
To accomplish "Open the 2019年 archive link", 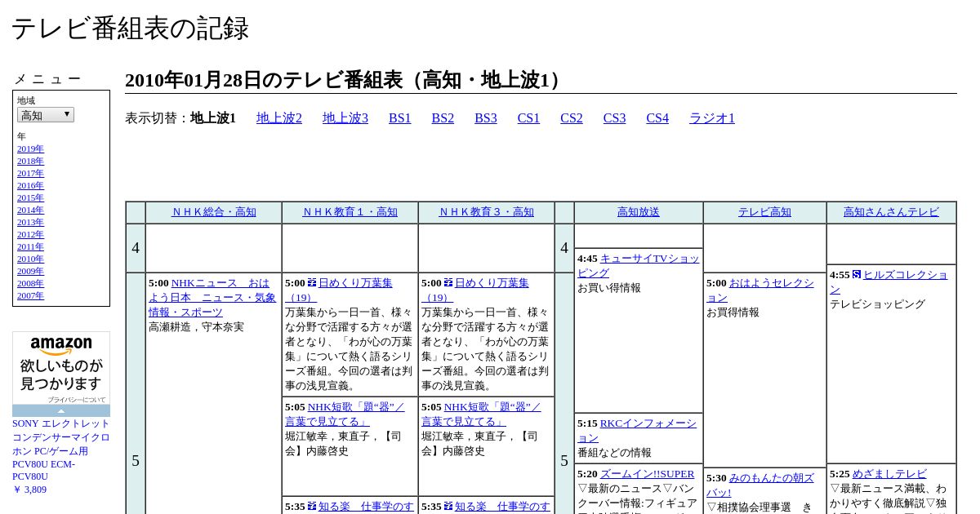I will [x=30, y=148].
